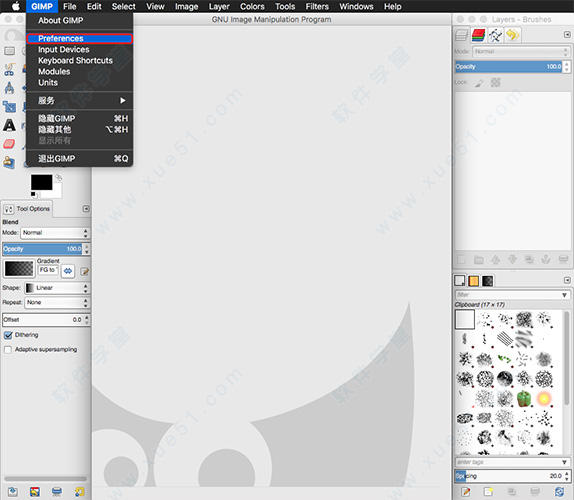
Task: Select the Clone stamp tool
Action: (10, 162)
